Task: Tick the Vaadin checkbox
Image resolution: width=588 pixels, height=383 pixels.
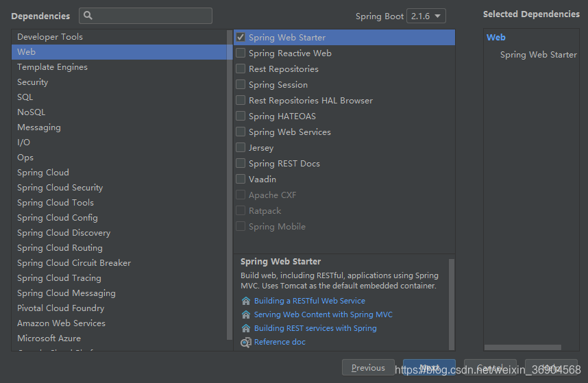Action: tap(241, 179)
